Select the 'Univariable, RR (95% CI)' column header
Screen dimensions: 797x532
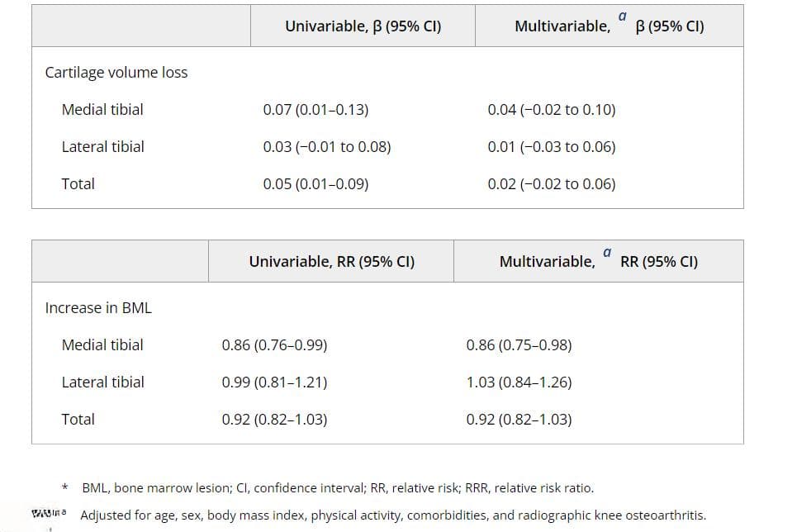(x=331, y=262)
